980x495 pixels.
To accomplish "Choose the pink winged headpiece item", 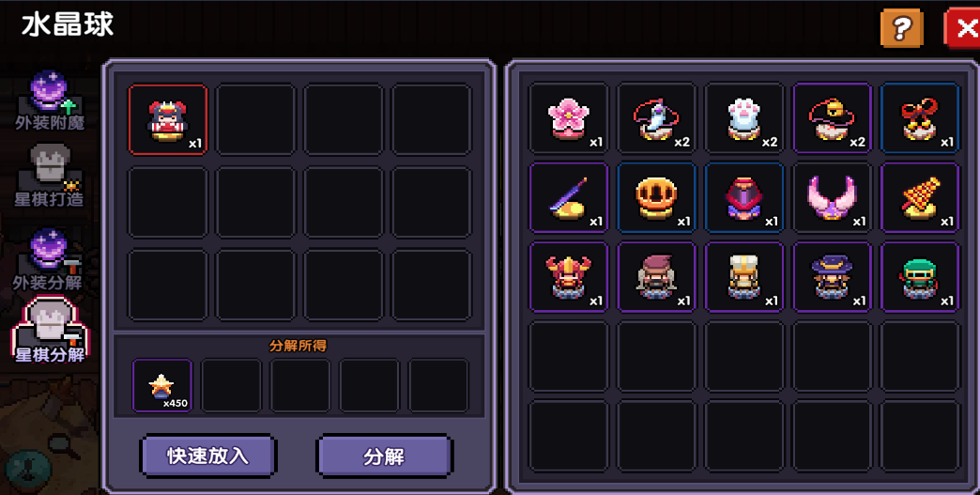I will (832, 197).
